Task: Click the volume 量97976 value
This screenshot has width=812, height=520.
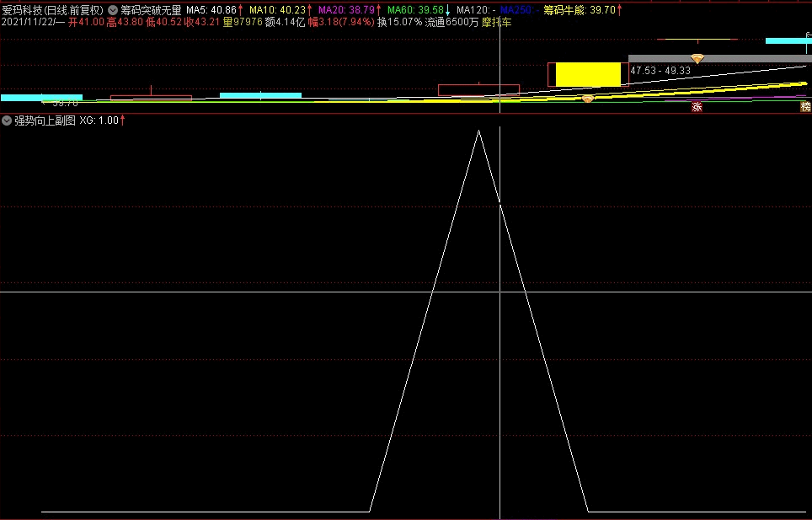Action: pos(243,22)
